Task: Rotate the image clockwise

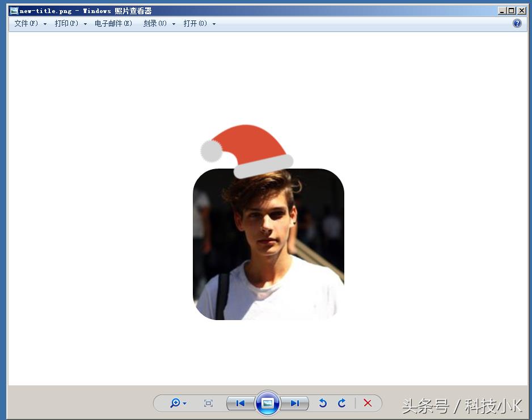Action: pyautogui.click(x=341, y=403)
